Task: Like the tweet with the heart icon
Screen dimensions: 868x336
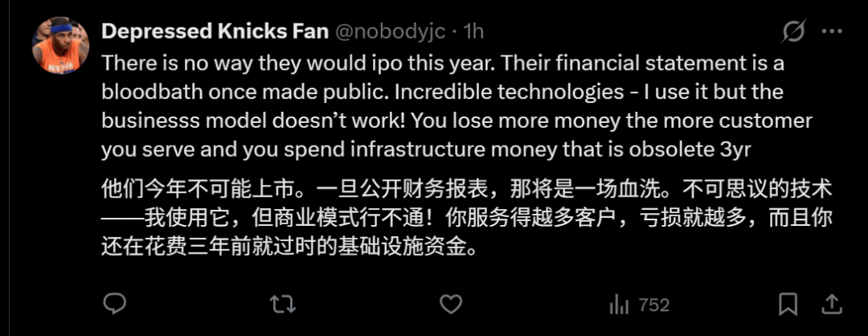Action: point(452,304)
